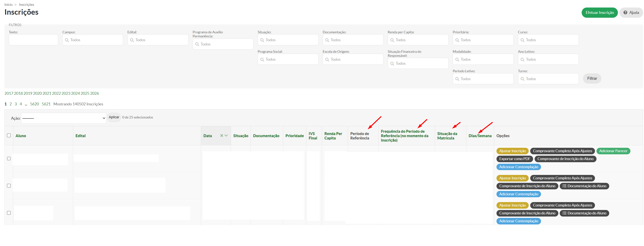
Task: Go to Início in the breadcrumb
Action: [x=8, y=4]
